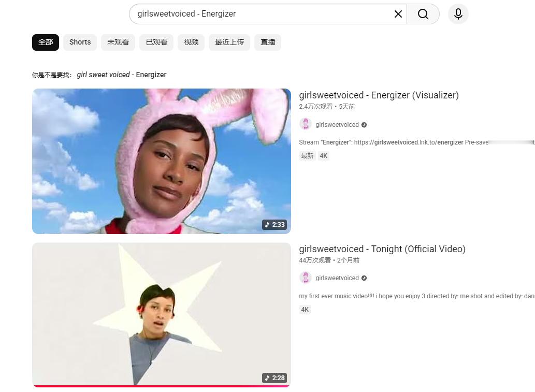Click description 'my first ever music video'
The image size is (535, 392).
tap(416, 296)
